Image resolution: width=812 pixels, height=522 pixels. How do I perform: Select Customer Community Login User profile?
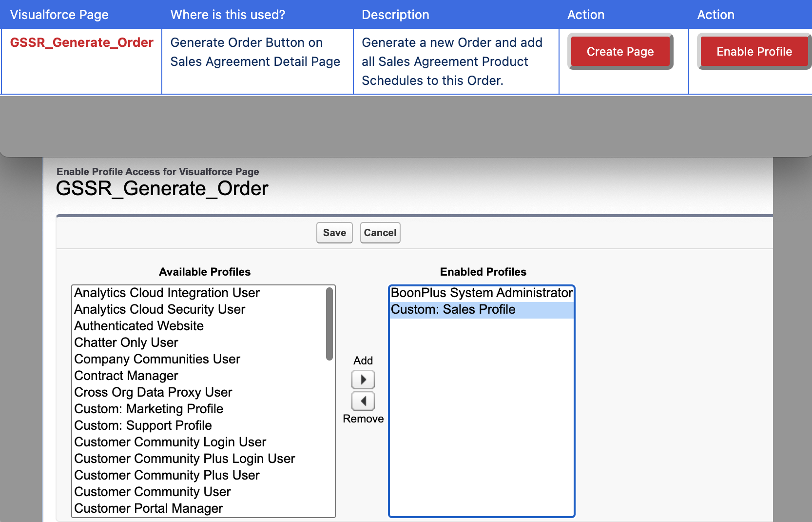(x=170, y=442)
